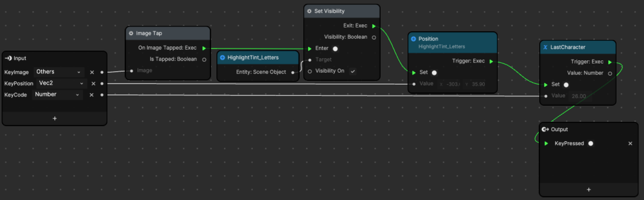Open the KeyCode type dropdown Number
This screenshot has width=644, height=200.
click(58, 94)
